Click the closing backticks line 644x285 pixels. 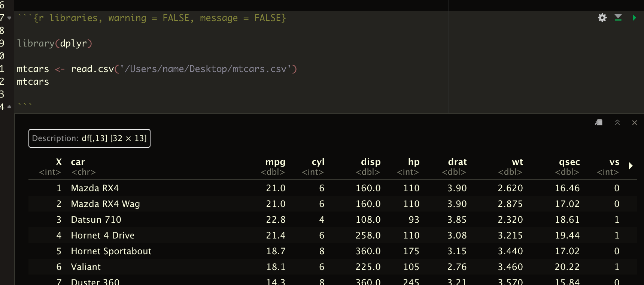tap(25, 106)
